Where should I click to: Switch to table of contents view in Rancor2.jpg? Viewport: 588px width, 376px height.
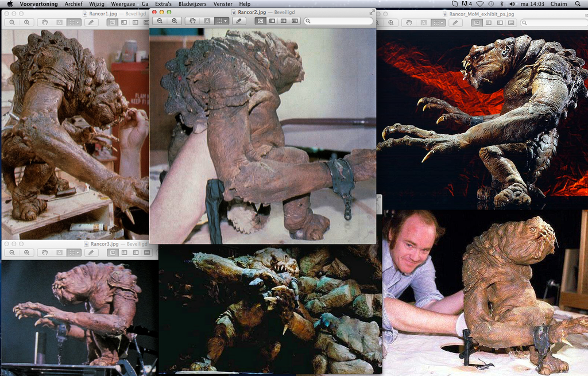coord(284,21)
